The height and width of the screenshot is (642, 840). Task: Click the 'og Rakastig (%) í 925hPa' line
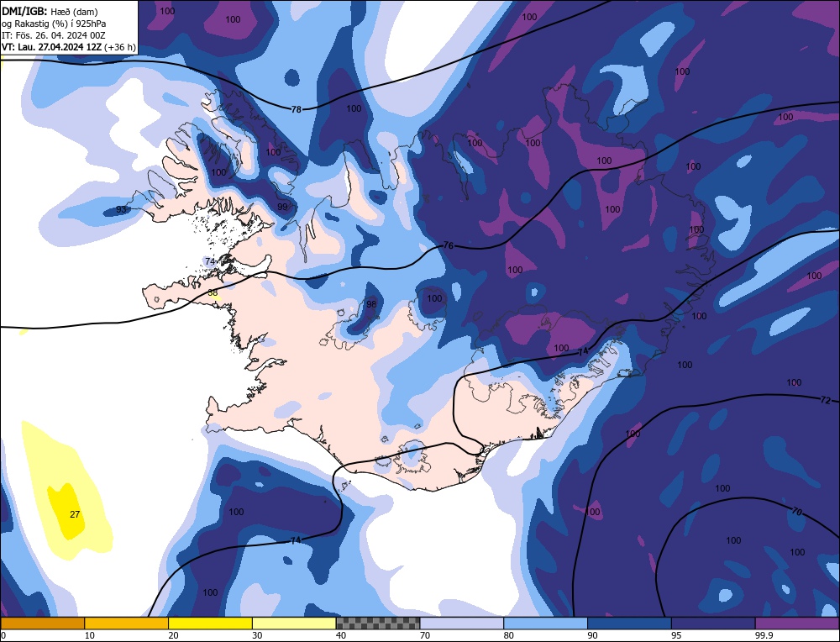(54, 24)
